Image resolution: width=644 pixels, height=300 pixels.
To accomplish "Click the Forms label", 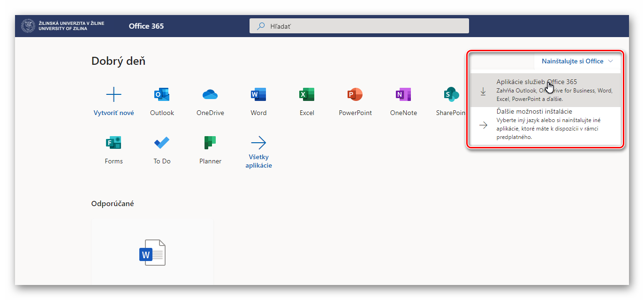I will coord(114,161).
